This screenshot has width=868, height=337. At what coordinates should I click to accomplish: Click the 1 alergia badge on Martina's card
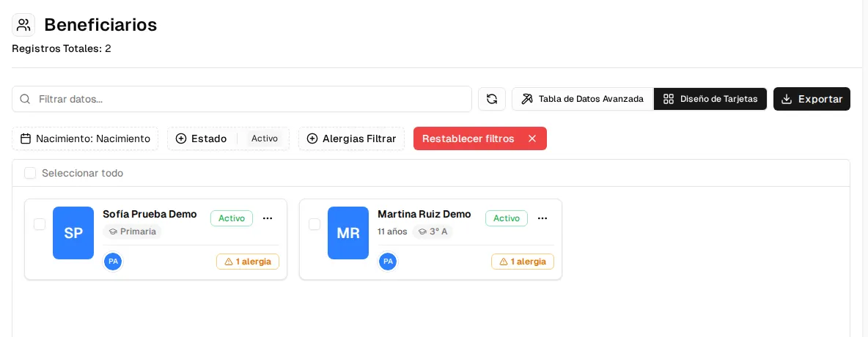[x=523, y=262]
